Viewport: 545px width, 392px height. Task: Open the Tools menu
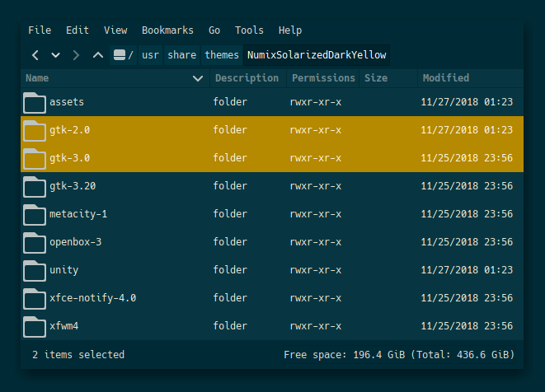tap(249, 30)
